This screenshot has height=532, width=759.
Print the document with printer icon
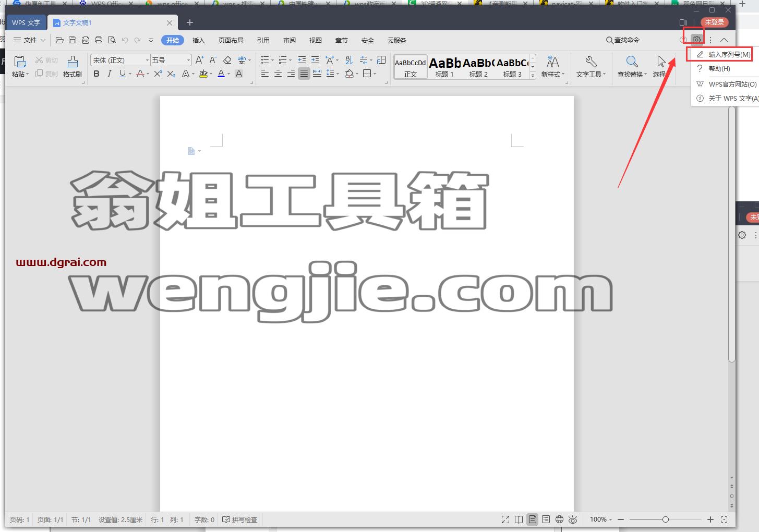click(99, 40)
